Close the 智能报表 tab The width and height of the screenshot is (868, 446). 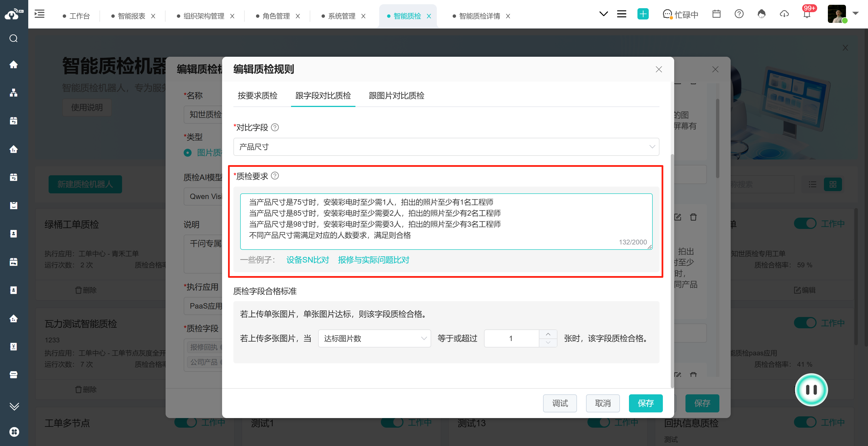coord(153,16)
